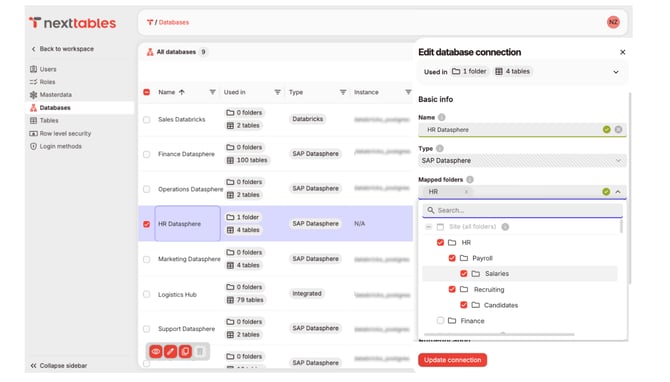Uncheck the Salaries folder checkbox
Screen dimensions: 670x382
pyautogui.click(x=464, y=273)
